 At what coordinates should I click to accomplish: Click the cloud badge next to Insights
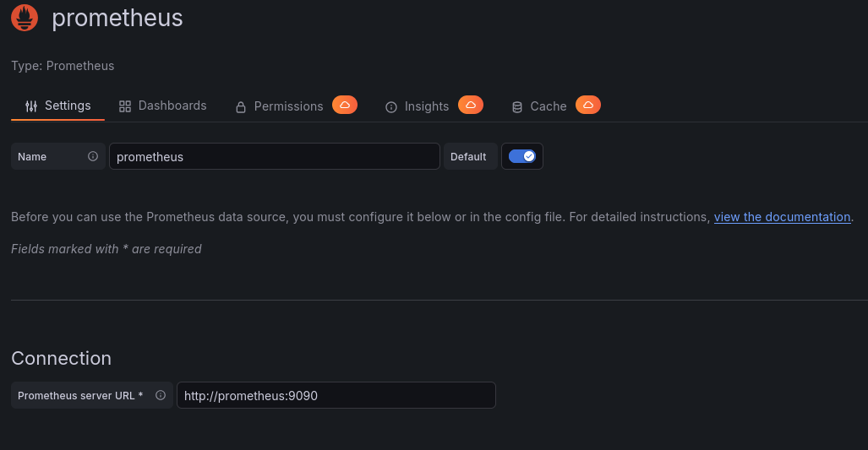pos(471,105)
